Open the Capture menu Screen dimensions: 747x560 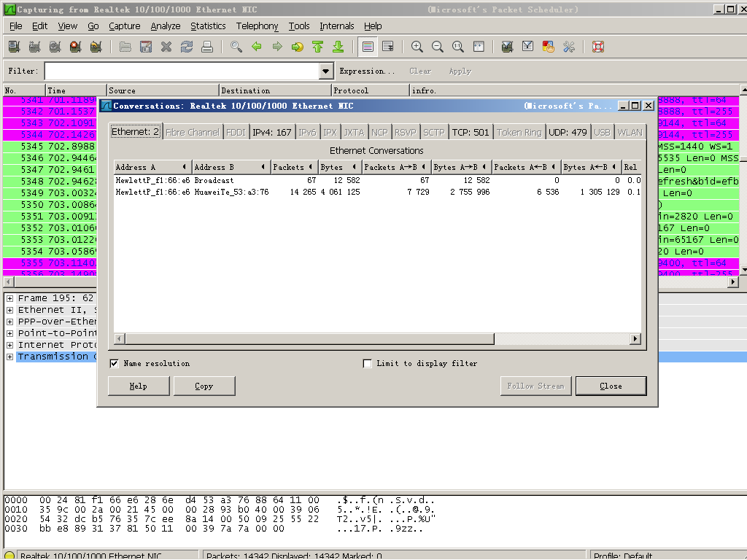[124, 26]
